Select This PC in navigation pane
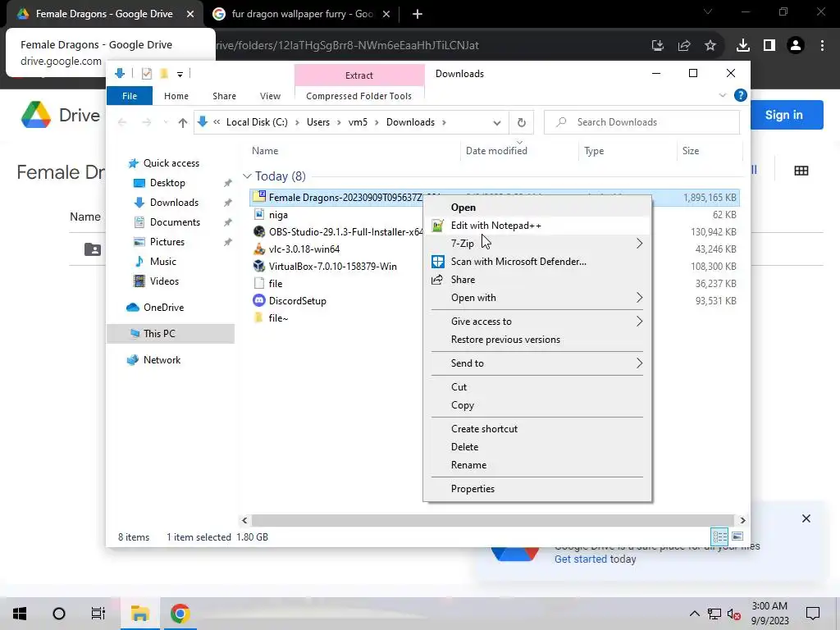Screen dimensions: 840x630 (160, 333)
